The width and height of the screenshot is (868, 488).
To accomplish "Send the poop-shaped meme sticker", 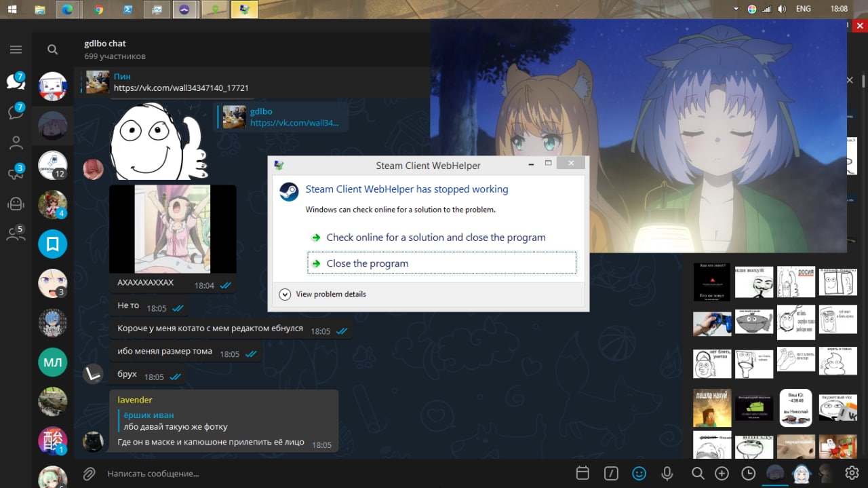I will point(838,361).
